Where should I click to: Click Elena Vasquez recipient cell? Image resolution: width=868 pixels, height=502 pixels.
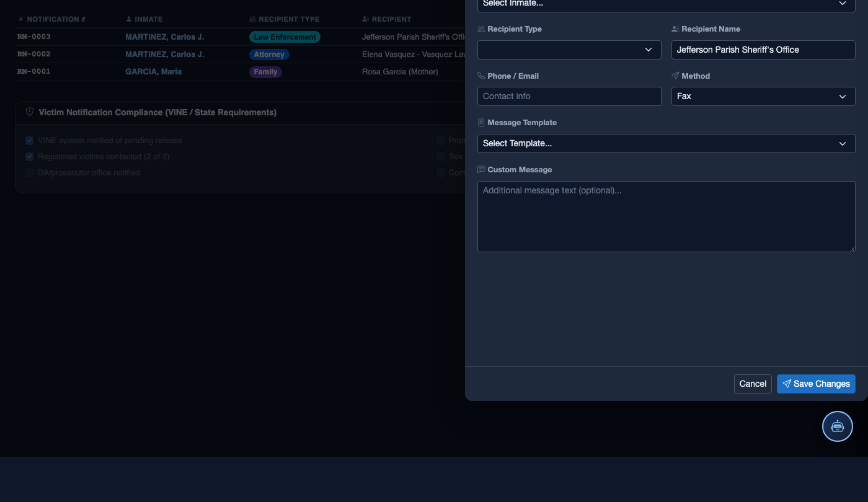413,54
